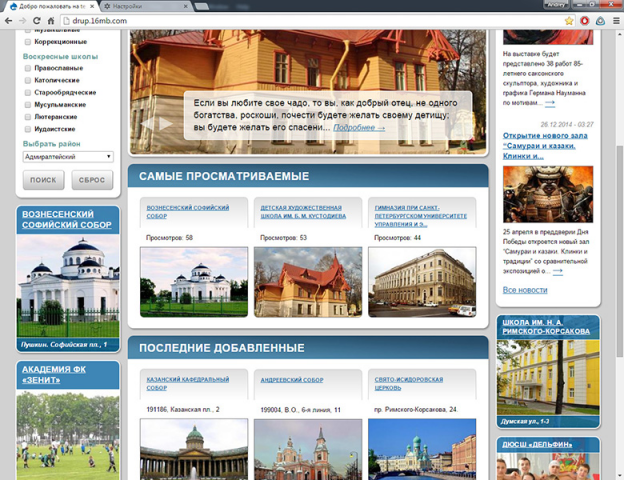Click the red-roof art school thumbnail

[x=308, y=282]
